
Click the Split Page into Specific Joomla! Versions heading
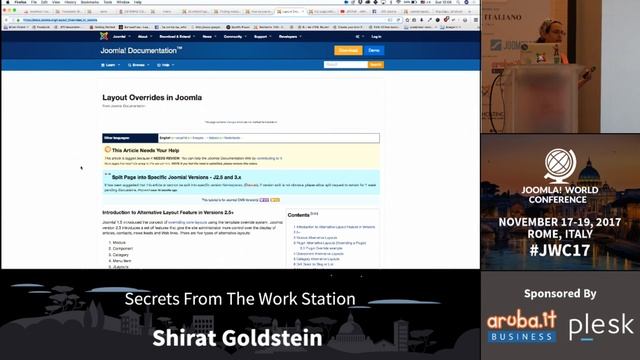176,177
